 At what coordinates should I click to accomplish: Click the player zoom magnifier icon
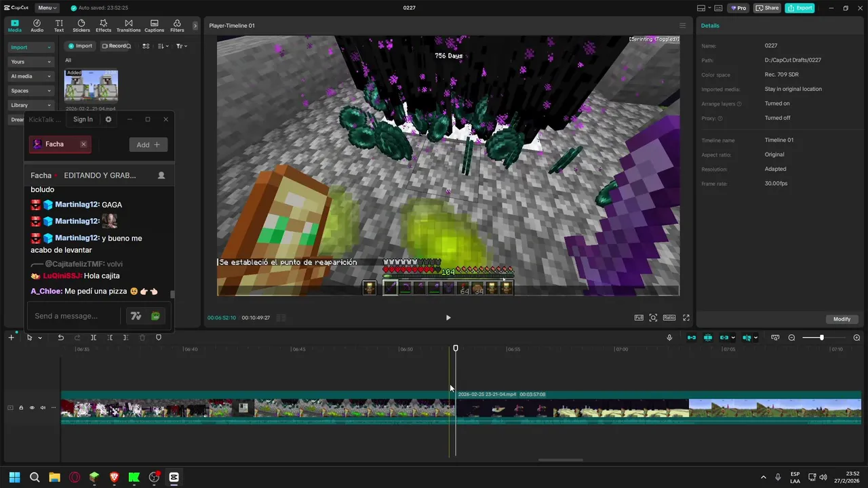click(653, 317)
